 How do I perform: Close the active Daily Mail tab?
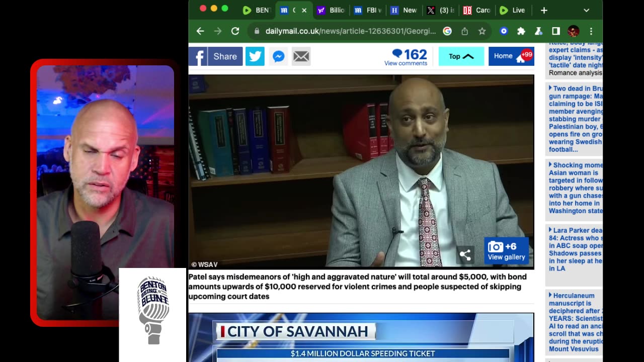click(304, 10)
